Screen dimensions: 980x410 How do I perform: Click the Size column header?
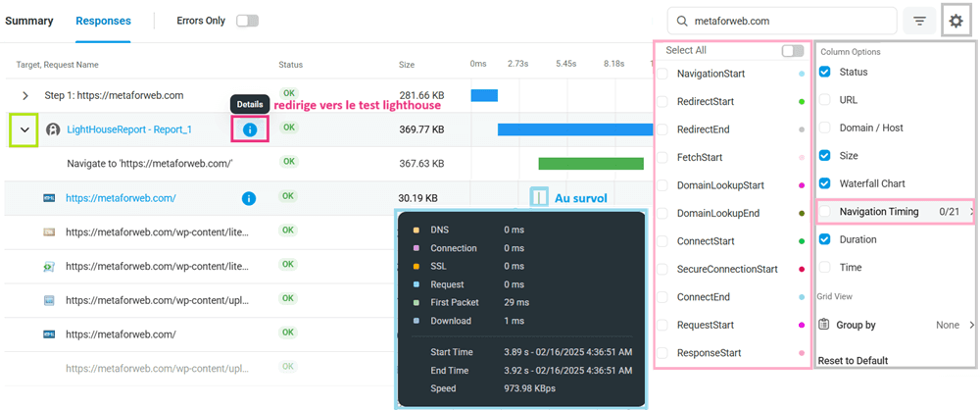pyautogui.click(x=407, y=65)
